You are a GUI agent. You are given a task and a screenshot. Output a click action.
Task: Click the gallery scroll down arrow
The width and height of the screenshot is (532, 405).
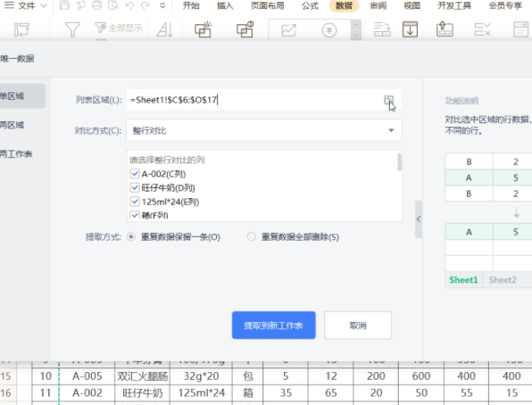pyautogui.click(x=355, y=36)
